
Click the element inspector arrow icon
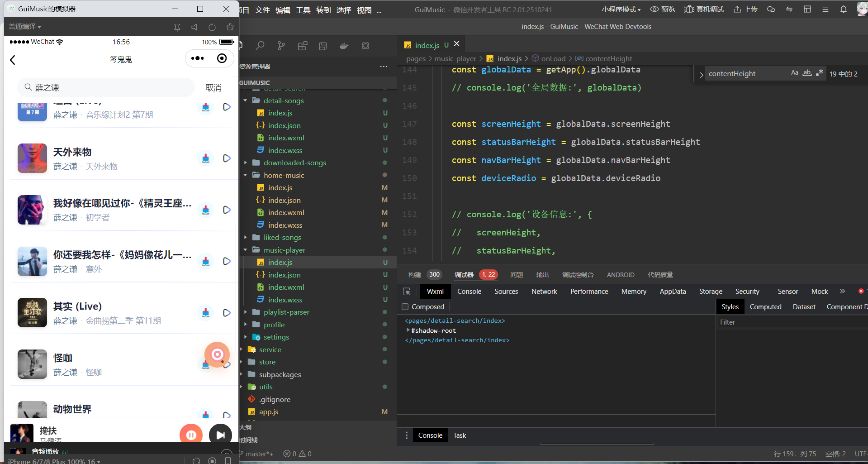coord(407,292)
